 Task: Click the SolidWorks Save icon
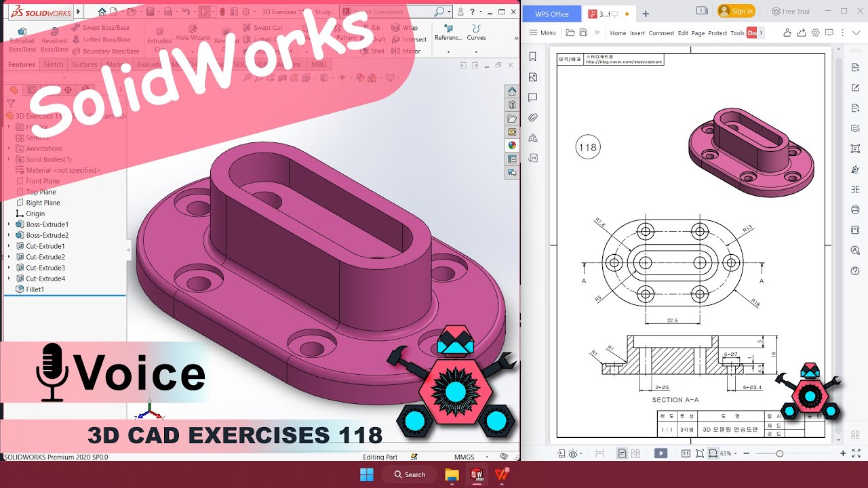coord(150,12)
